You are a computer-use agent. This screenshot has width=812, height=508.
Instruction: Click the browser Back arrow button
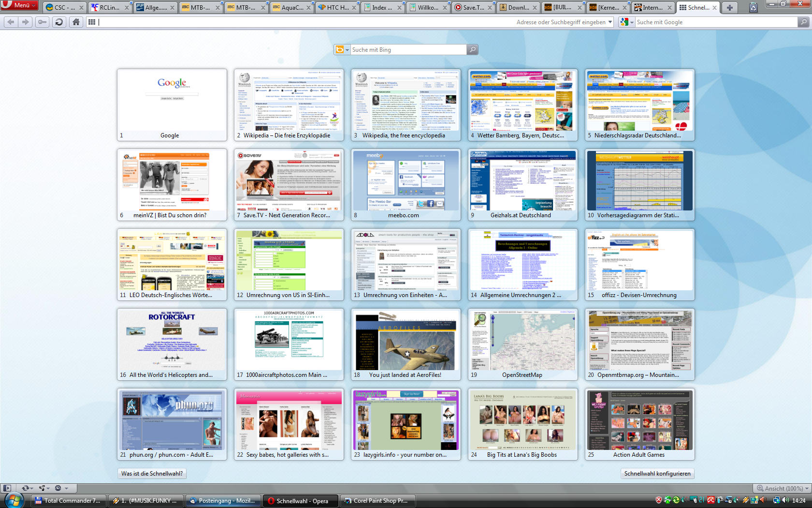(11, 22)
